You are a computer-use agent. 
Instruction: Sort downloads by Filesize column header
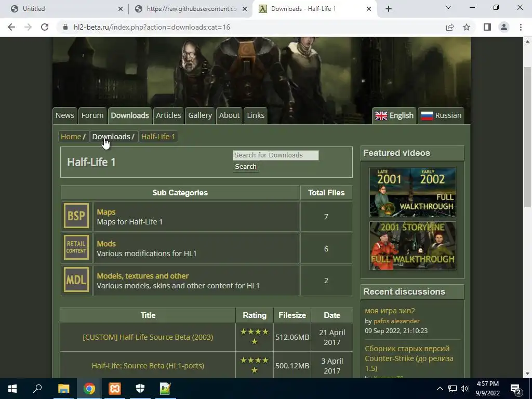pyautogui.click(x=292, y=315)
